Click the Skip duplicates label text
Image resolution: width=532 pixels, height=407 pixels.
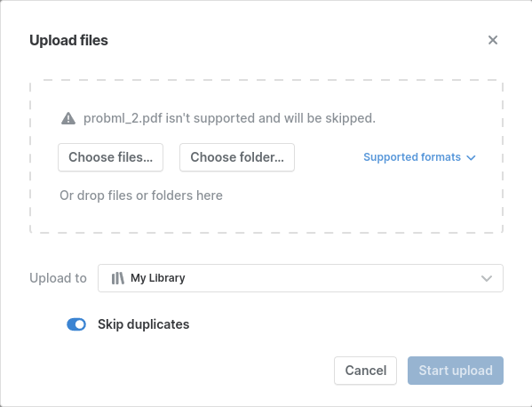[x=144, y=324]
